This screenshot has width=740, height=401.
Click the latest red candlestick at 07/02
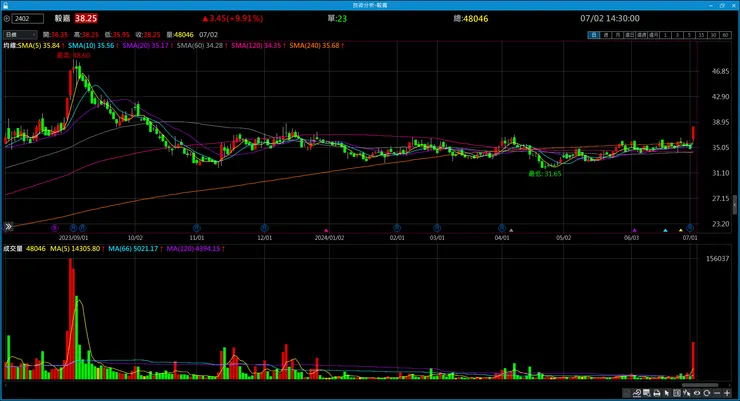click(693, 133)
